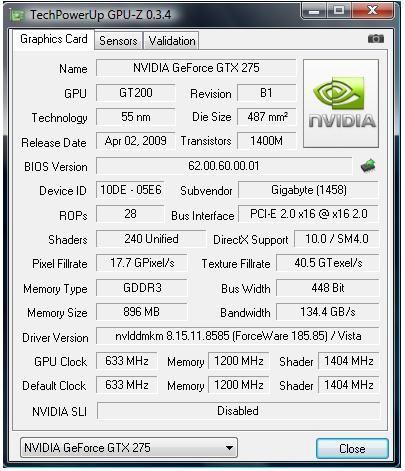Maximize the GPU-Z window

(339, 11)
